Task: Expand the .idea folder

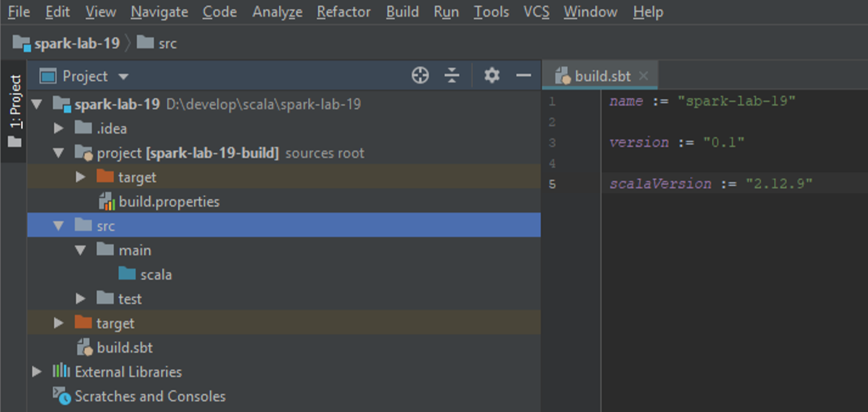Action: click(x=59, y=128)
